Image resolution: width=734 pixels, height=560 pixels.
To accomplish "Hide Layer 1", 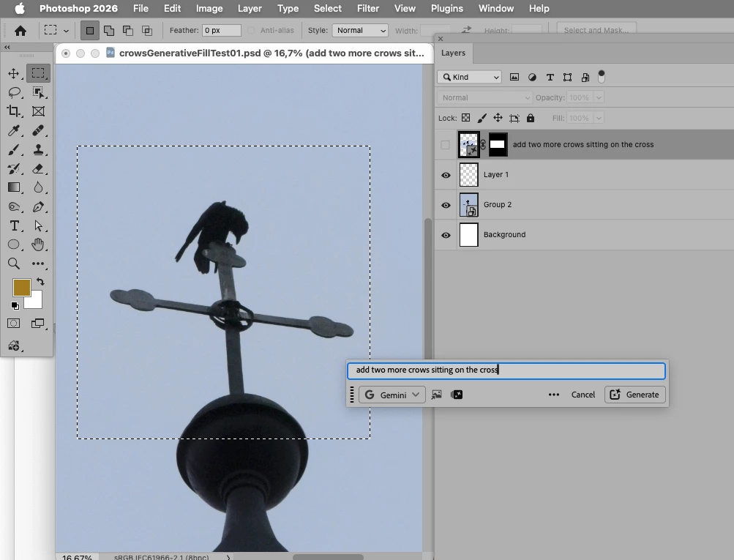I will (x=446, y=175).
